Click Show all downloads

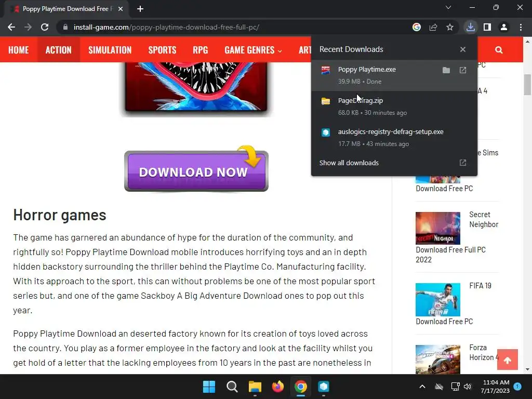(x=349, y=163)
